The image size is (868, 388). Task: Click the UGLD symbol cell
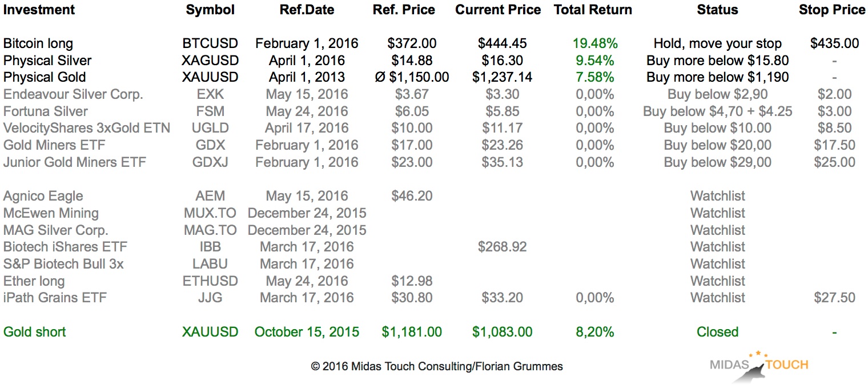coord(210,128)
